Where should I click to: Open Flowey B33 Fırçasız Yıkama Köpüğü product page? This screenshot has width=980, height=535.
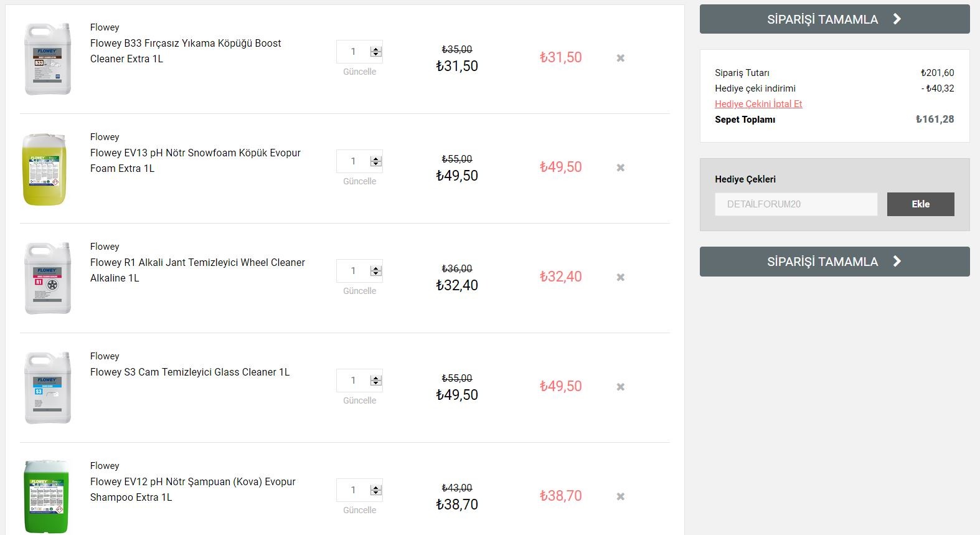[186, 51]
